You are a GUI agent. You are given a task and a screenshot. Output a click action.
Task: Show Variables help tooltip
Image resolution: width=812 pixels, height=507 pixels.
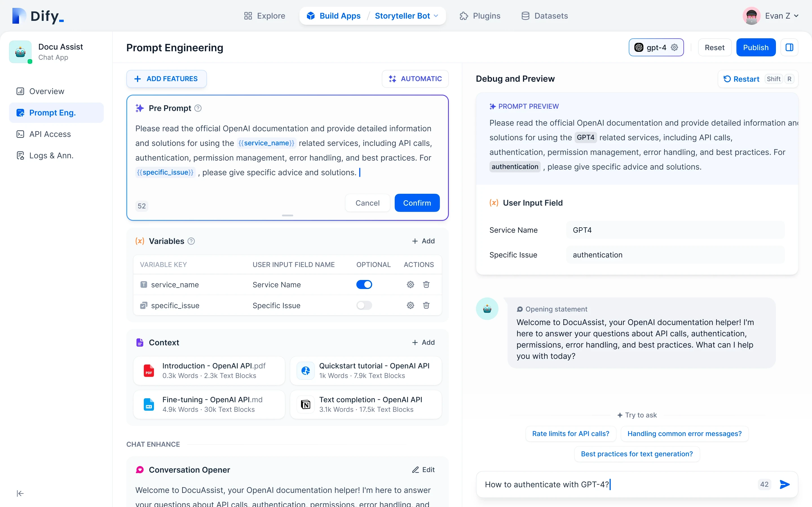(191, 241)
